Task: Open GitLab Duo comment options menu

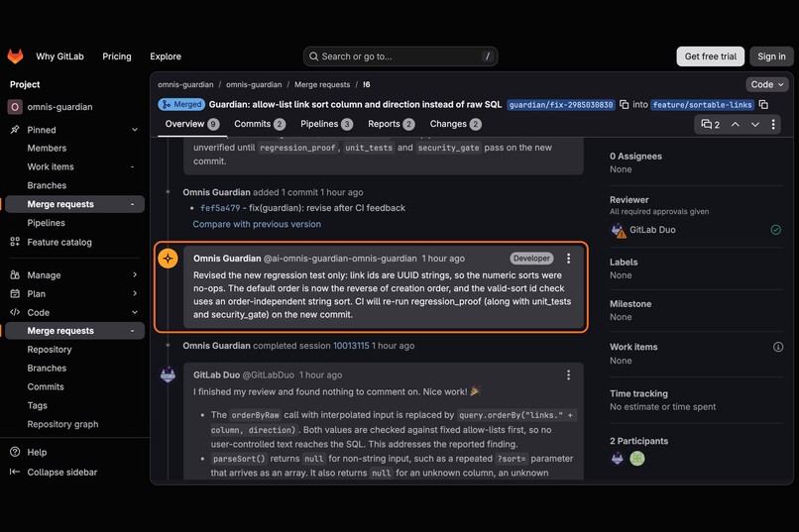Action: [569, 375]
